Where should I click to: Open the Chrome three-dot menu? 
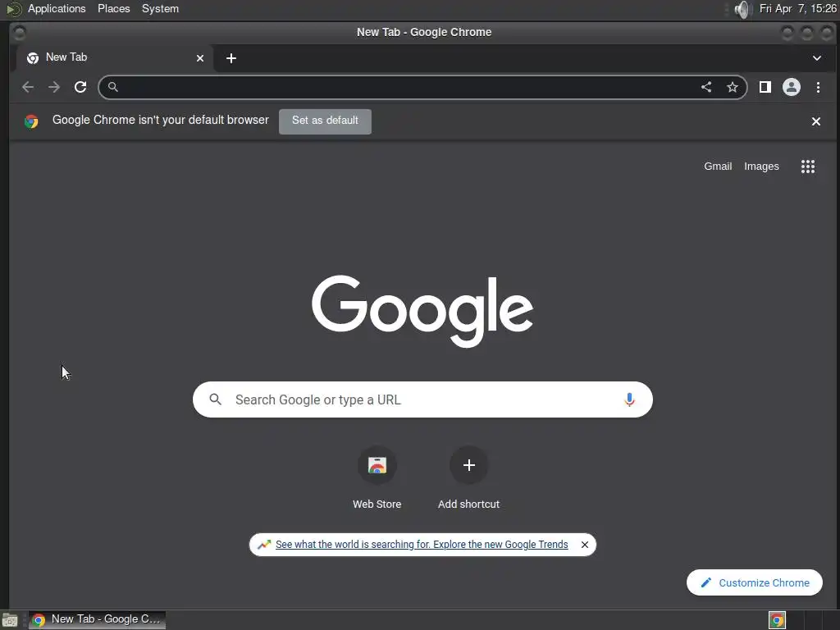(x=818, y=87)
